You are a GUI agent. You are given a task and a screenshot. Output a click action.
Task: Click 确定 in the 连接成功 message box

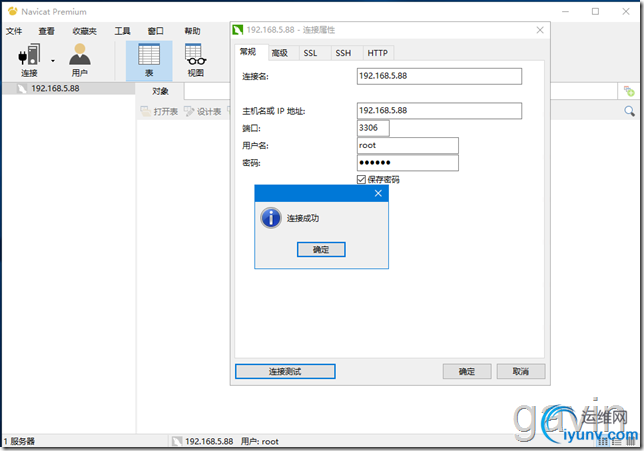tap(321, 249)
